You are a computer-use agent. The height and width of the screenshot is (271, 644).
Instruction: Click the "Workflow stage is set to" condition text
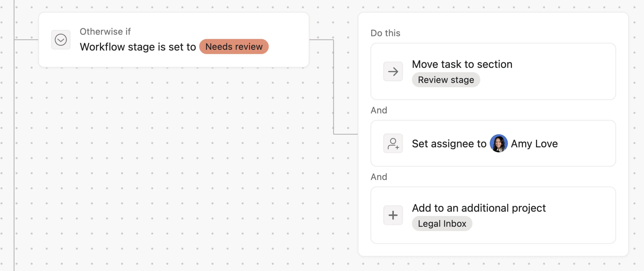pos(138,47)
